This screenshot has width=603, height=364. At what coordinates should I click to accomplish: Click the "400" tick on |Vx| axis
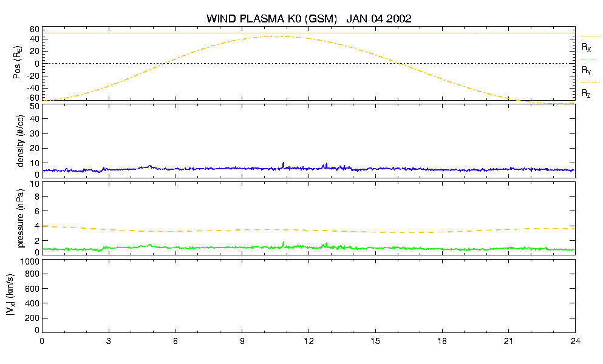tap(32, 303)
